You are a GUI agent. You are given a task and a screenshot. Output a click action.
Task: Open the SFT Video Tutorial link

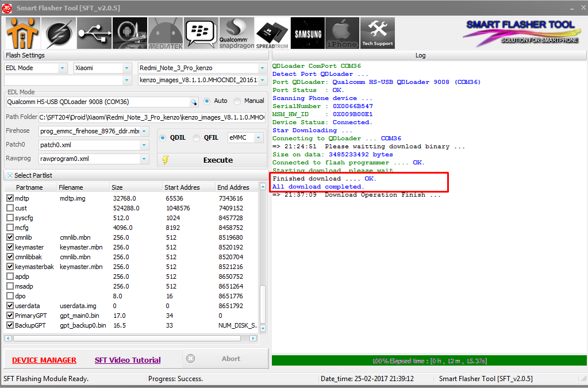tap(128, 360)
